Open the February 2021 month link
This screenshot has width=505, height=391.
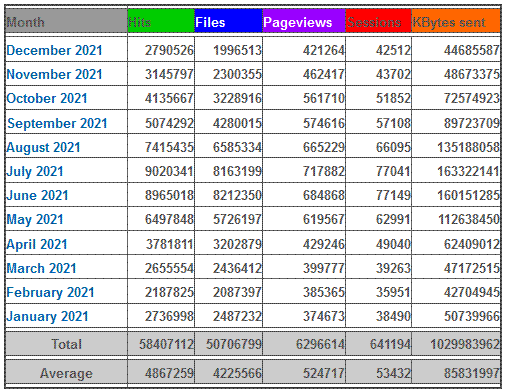(51, 292)
